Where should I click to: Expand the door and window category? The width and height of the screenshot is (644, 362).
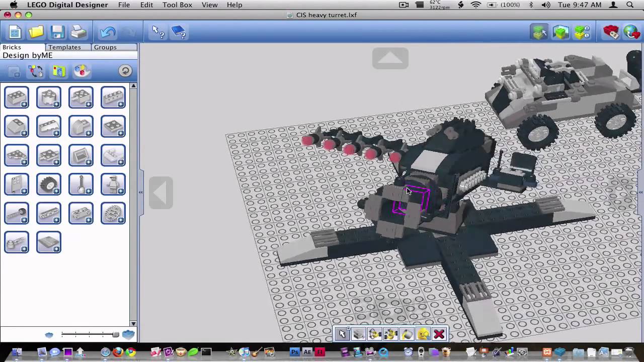click(x=17, y=184)
